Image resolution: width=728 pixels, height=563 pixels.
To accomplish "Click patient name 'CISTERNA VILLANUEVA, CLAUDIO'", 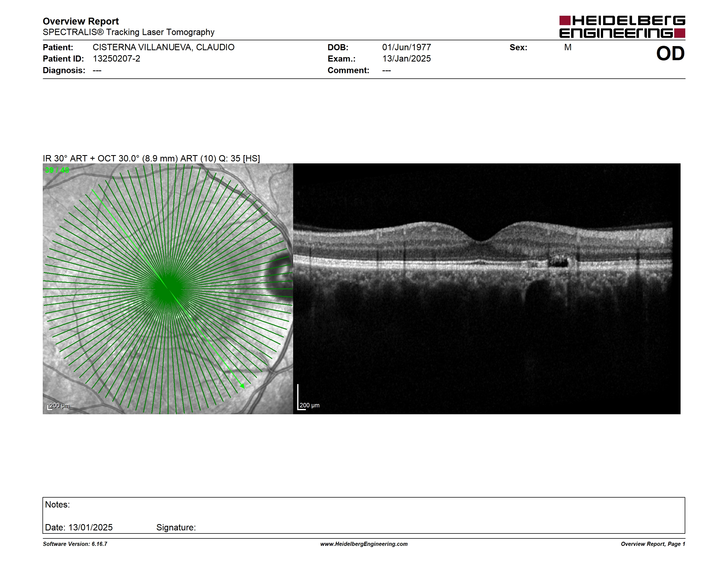I will [163, 47].
